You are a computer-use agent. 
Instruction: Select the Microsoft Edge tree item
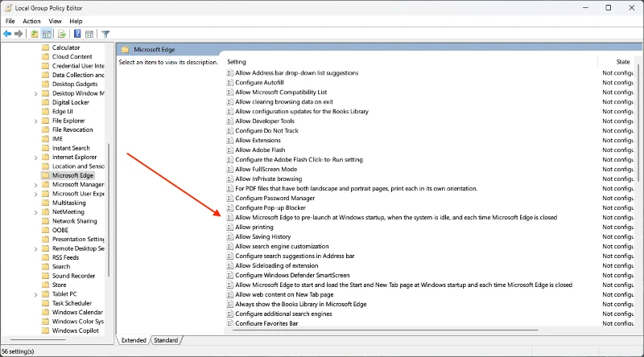(72, 175)
